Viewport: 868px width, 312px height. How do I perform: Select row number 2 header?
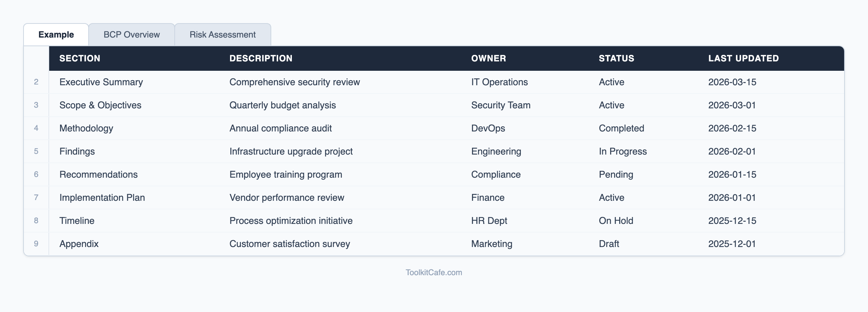coord(36,82)
